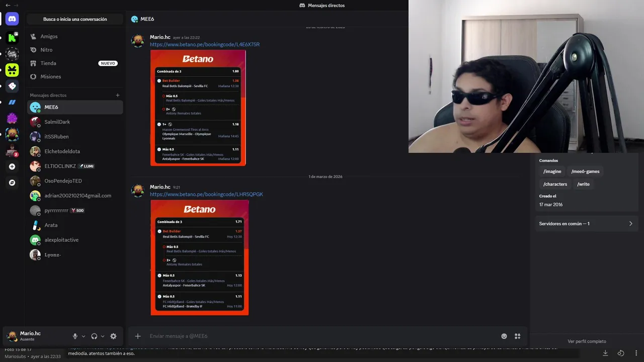Click the /write command chip

[x=583, y=184]
